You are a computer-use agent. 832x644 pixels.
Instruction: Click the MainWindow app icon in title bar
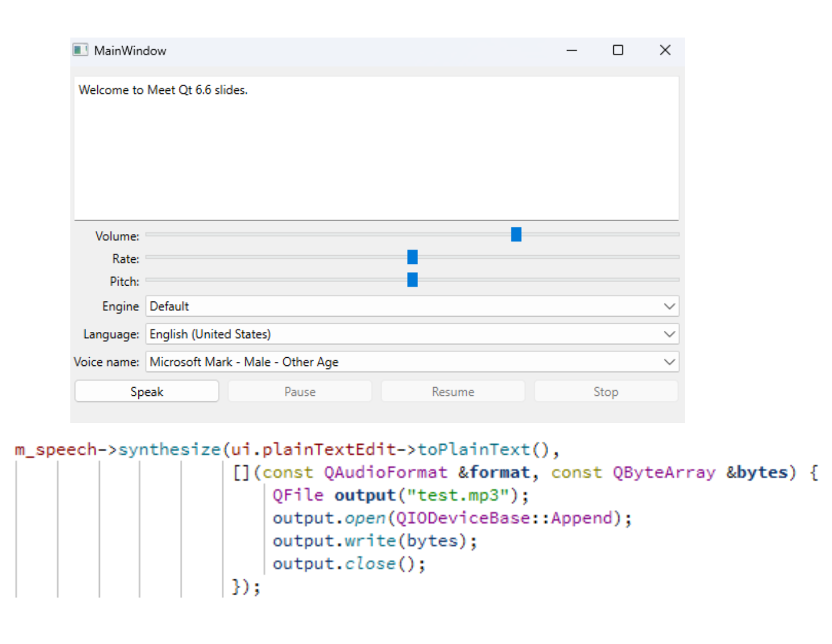point(80,50)
